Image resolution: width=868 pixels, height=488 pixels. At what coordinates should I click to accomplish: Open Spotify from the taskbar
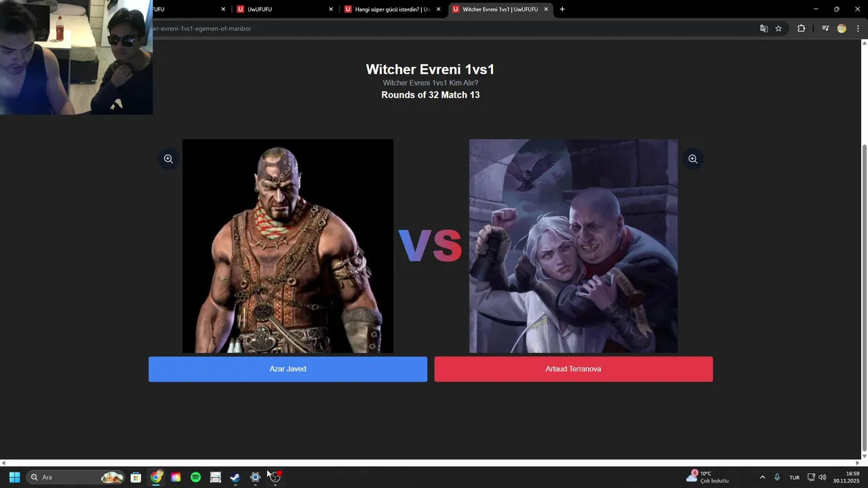pyautogui.click(x=195, y=477)
